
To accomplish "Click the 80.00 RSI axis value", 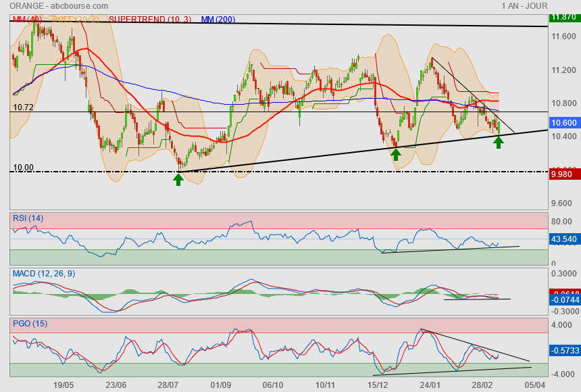I will (x=561, y=222).
